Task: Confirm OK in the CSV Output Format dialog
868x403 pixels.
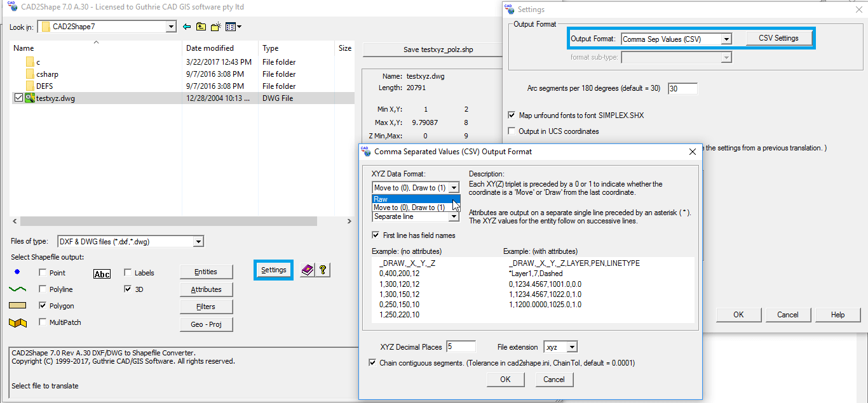Action: [x=505, y=380]
